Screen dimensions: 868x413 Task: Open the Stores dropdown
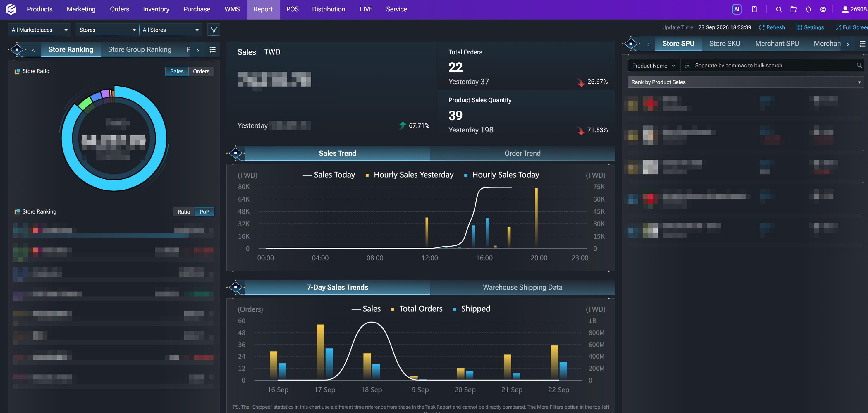(107, 30)
